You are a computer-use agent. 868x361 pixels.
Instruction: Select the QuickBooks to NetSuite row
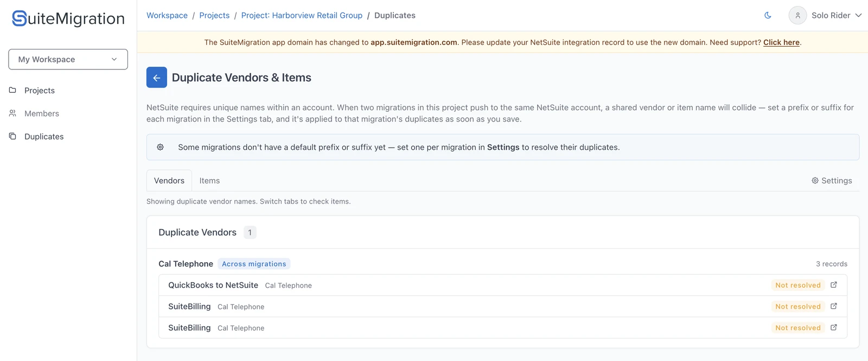503,285
